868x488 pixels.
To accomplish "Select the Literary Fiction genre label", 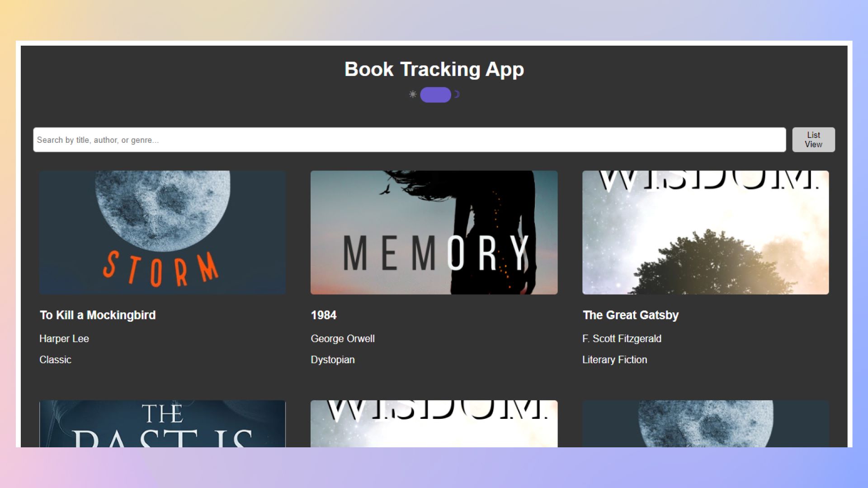I will pyautogui.click(x=615, y=360).
